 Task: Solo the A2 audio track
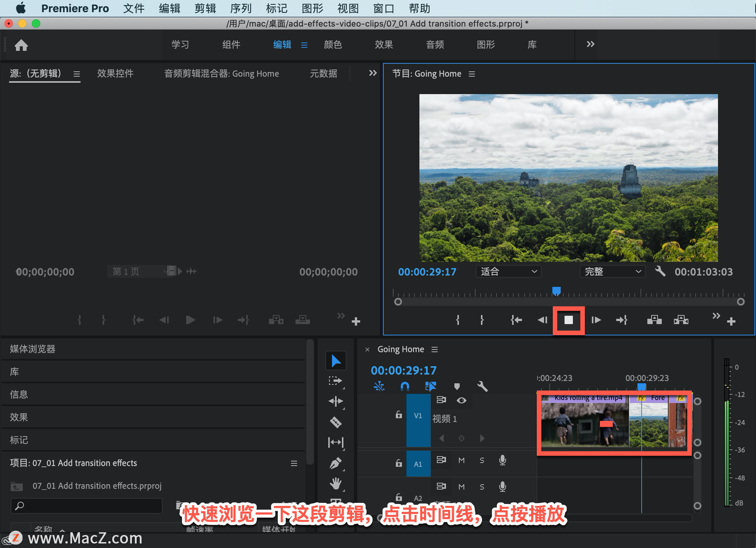(482, 487)
